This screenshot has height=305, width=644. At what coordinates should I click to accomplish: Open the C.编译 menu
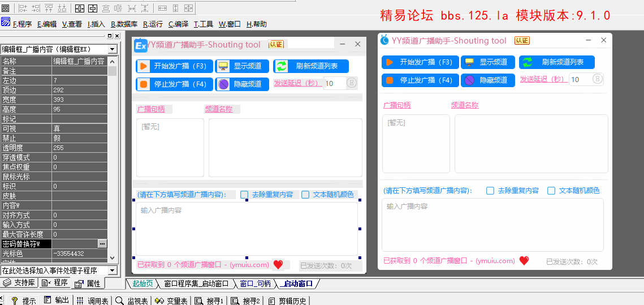tap(178, 24)
